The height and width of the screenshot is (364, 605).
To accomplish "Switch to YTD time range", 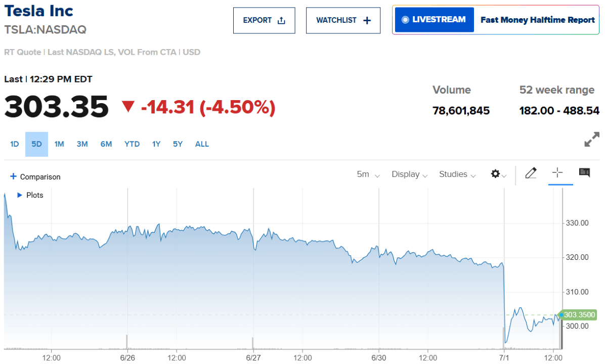I will [132, 144].
